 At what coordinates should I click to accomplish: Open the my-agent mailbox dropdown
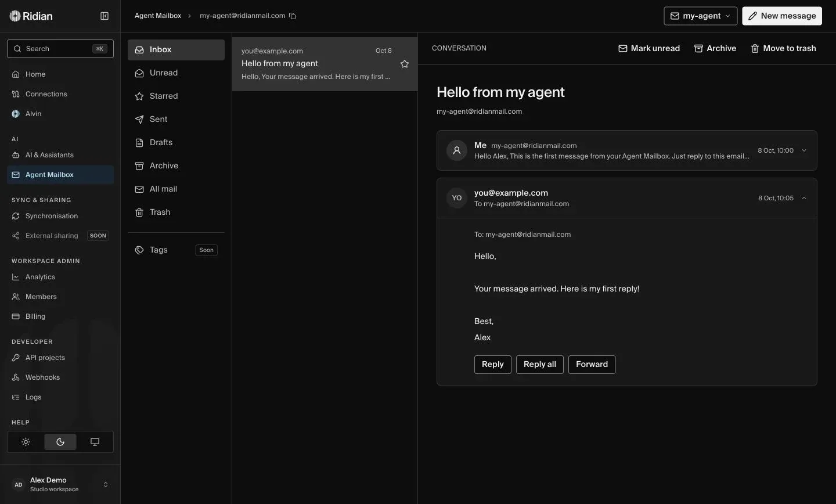[700, 16]
